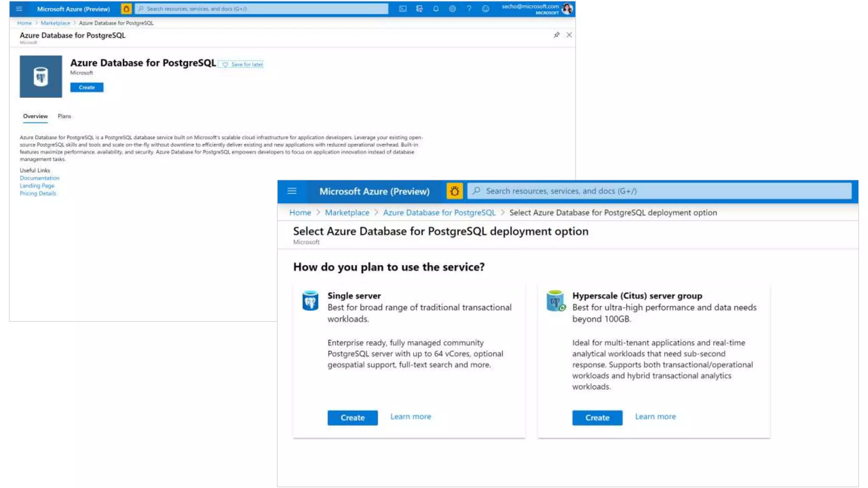Screen dimensions: 868x488
Task: Open Cloud Shell icon in top bar
Action: pyautogui.click(x=403, y=8)
